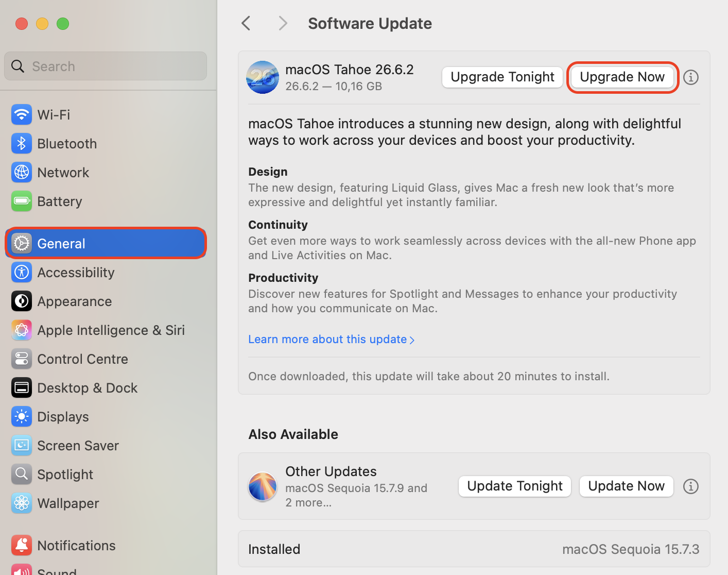Open Bluetooth settings
Screen dimensions: 728x575
106,143
